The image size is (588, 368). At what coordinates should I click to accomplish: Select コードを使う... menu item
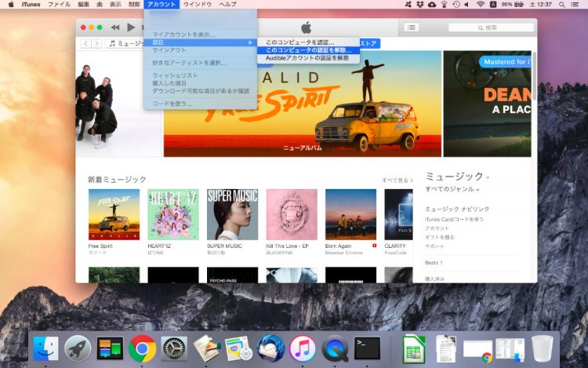pos(200,104)
